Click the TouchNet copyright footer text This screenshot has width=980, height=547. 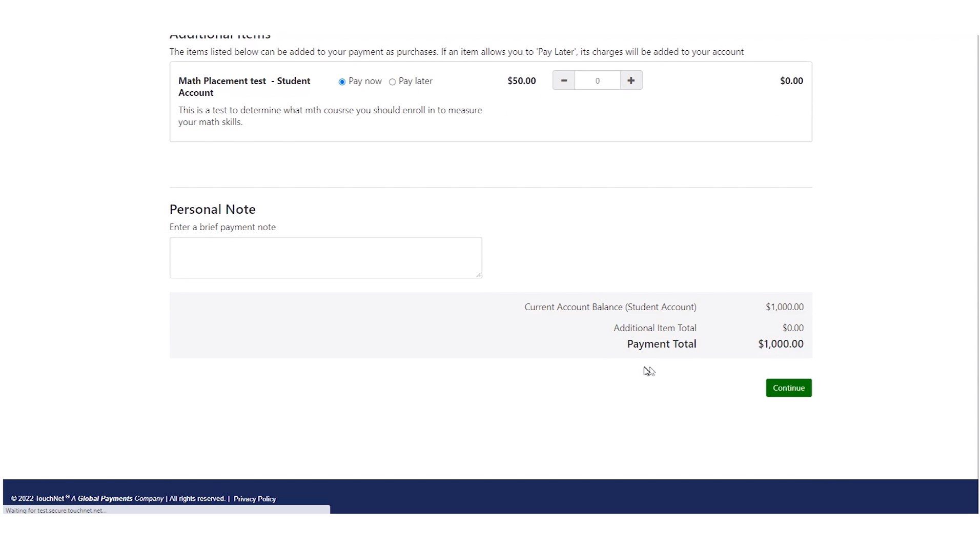(118, 498)
